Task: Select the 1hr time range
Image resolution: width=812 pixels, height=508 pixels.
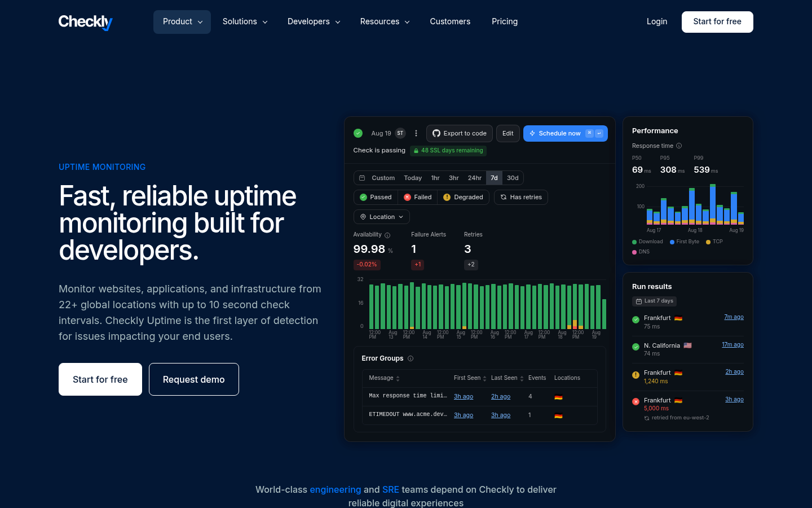Action: [x=435, y=178]
